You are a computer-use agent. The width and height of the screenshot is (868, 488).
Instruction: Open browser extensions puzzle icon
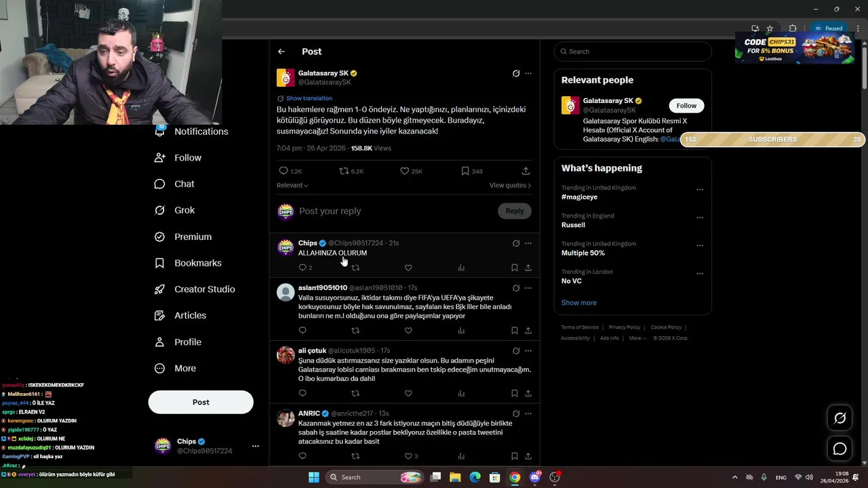pyautogui.click(x=793, y=28)
